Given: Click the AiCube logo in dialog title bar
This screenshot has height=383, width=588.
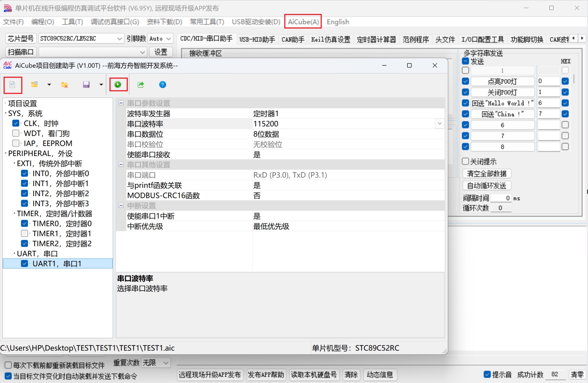Looking at the screenshot, I should pyautogui.click(x=7, y=65).
